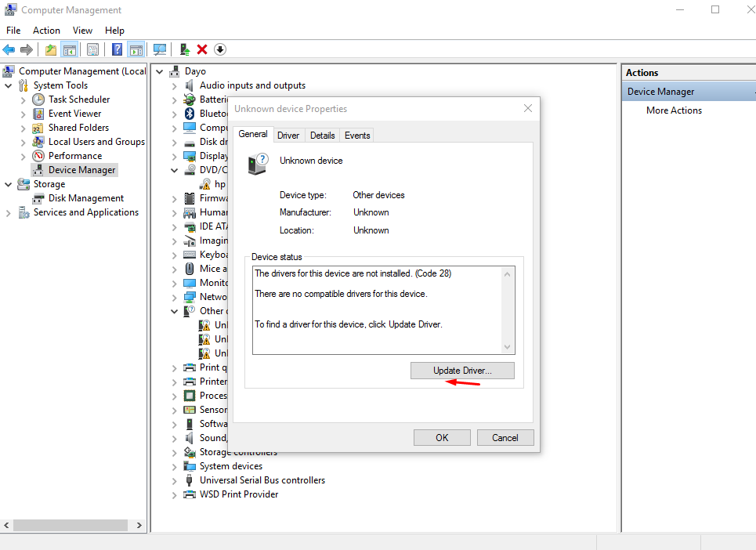Expand the System devices node
756x550 pixels.
(x=174, y=466)
